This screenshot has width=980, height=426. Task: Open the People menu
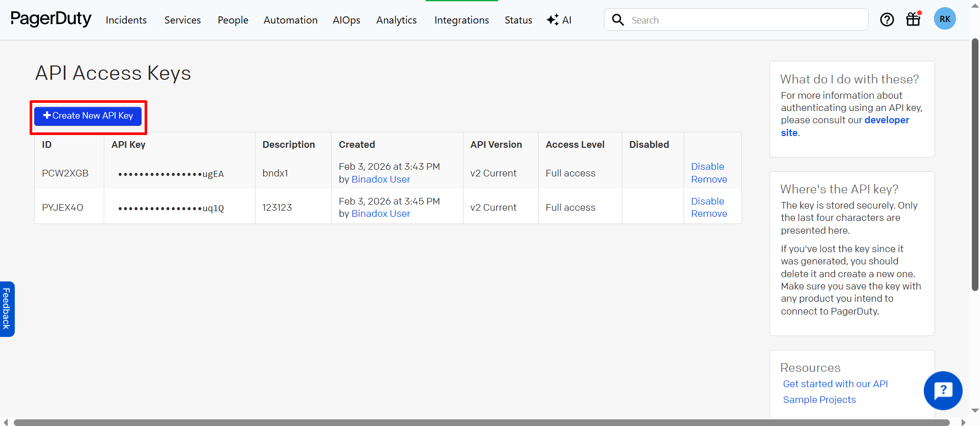click(233, 20)
